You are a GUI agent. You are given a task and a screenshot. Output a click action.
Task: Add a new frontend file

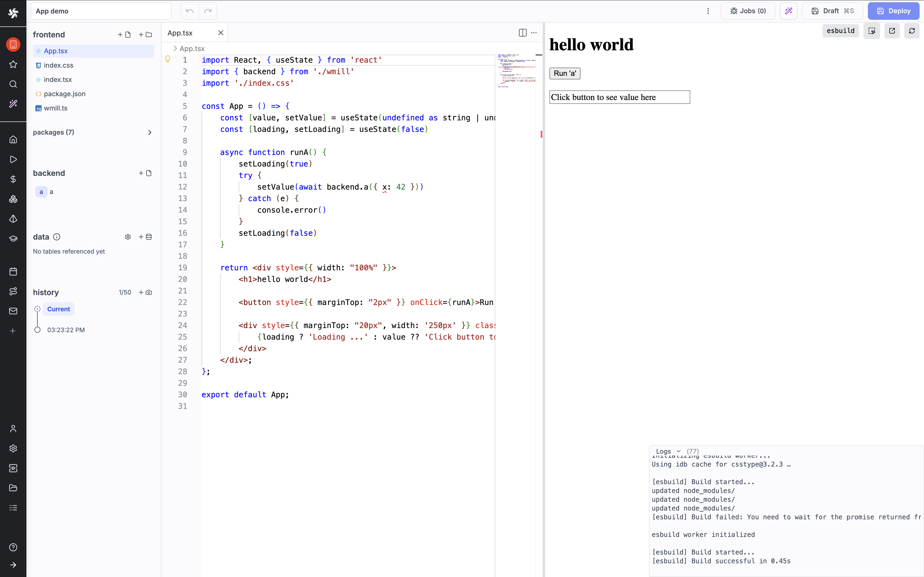coord(125,35)
